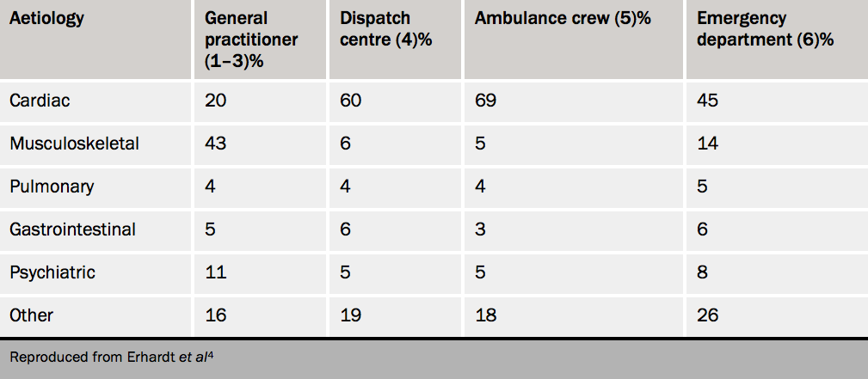
Task: Click Psychiatric value 11 under General practitioner
Action: pos(215,272)
